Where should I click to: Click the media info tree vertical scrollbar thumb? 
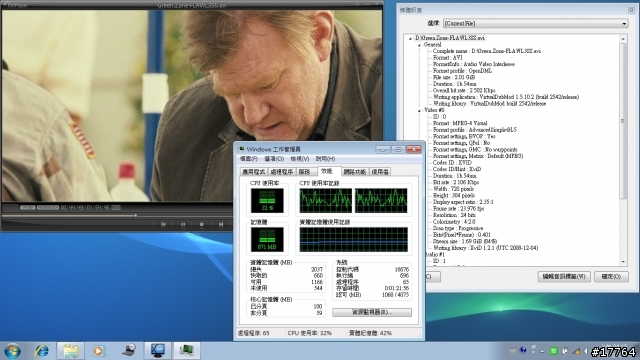(623, 121)
